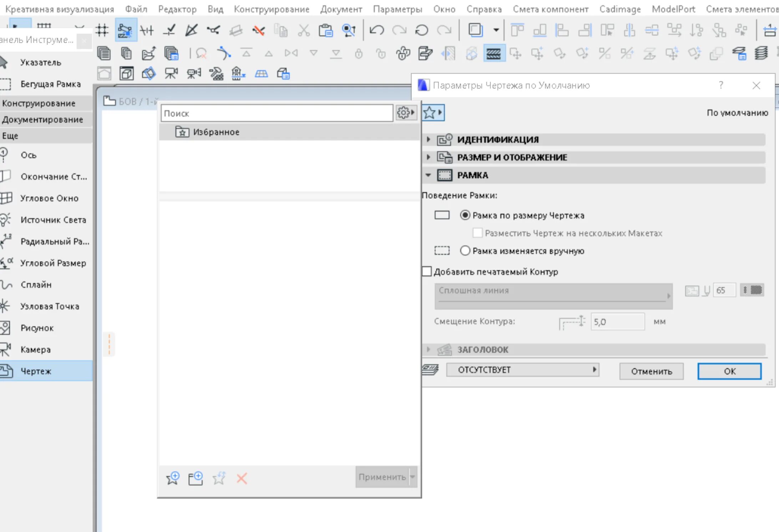Click the Paste clipboard icon
The height and width of the screenshot is (532, 779).
click(325, 31)
